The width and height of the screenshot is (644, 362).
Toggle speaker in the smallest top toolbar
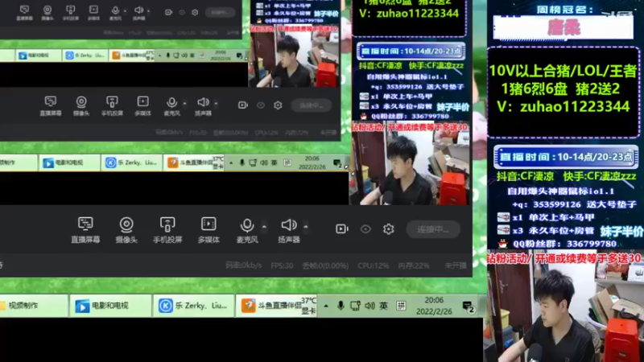click(x=138, y=12)
